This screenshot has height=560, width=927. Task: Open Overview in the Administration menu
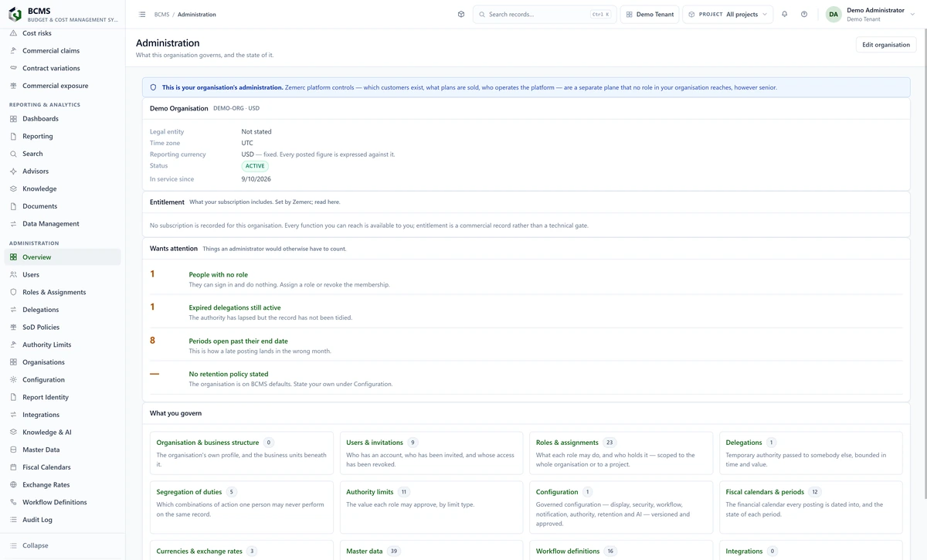tap(63, 257)
